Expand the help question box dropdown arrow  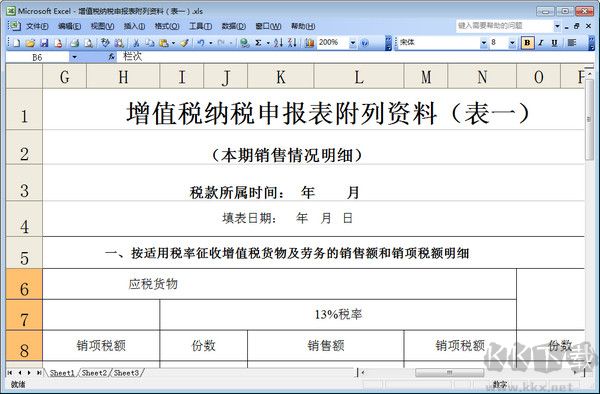click(557, 26)
